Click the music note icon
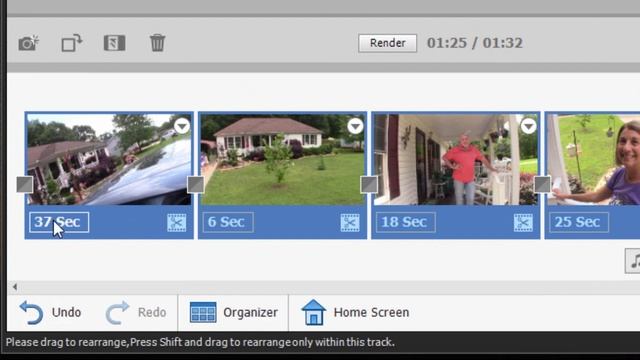Image resolution: width=640 pixels, height=360 pixels. click(633, 261)
